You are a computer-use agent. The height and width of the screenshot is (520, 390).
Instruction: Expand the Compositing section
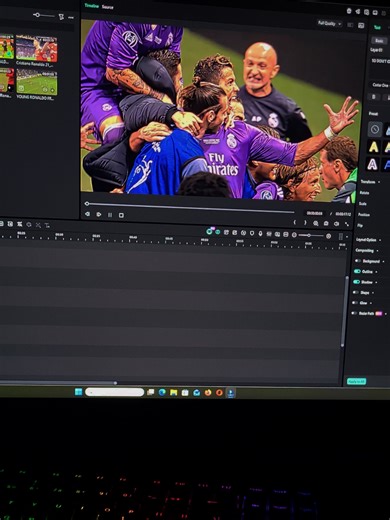[377, 250]
